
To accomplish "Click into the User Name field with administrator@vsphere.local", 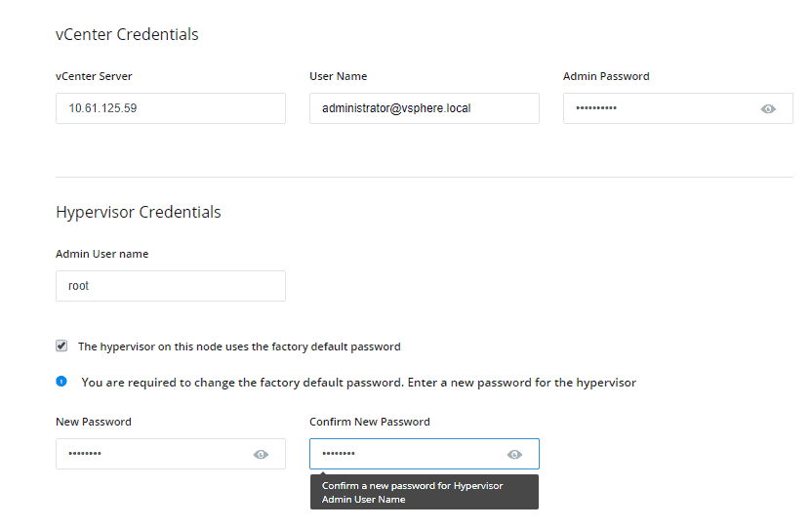I will point(425,108).
